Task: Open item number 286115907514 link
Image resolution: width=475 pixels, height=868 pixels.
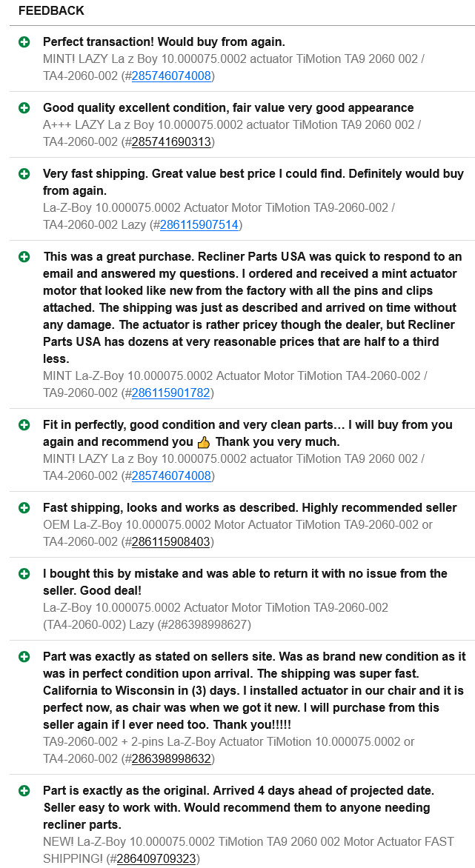Action: coord(199,224)
